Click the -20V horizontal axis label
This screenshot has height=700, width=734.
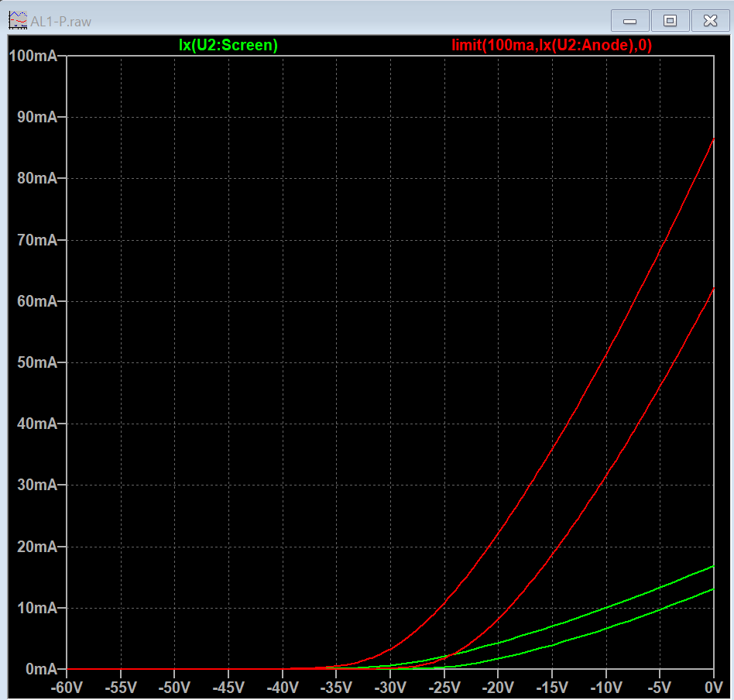pos(498,688)
